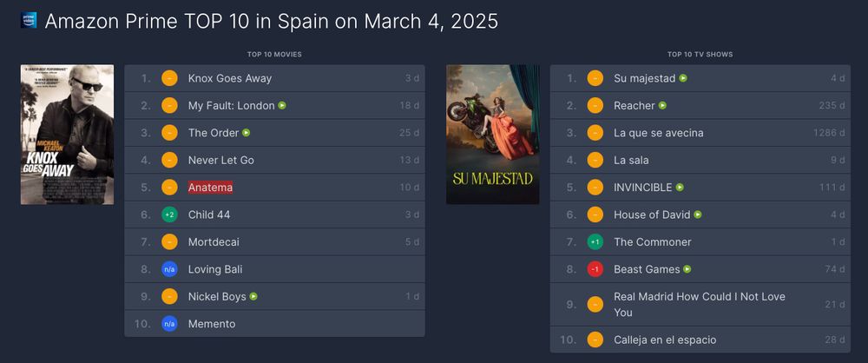Open La que se avecina show link
This screenshot has height=363, width=868.
pyautogui.click(x=659, y=133)
